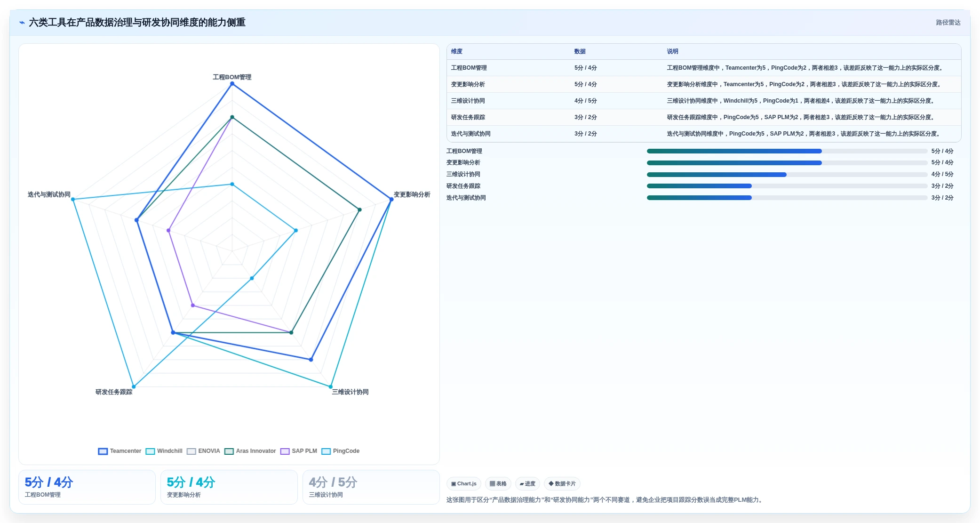The width and height of the screenshot is (980, 523).
Task: Click the 路径雷达 label
Action: coord(948,23)
